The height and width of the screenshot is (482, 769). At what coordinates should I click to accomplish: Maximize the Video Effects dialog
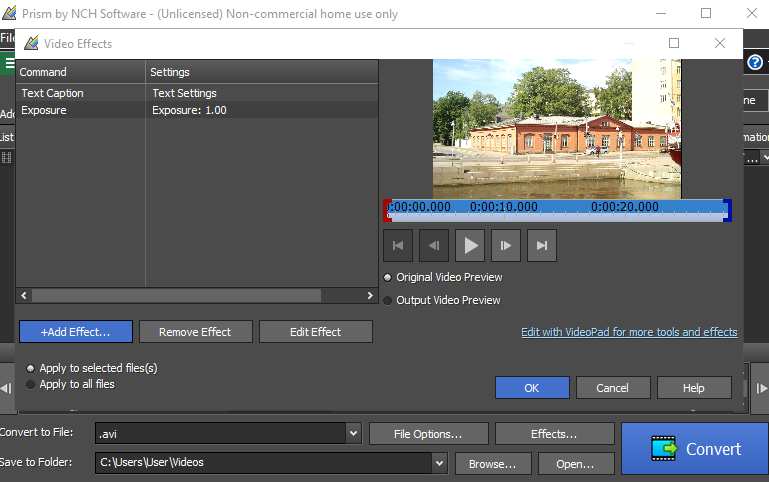click(674, 43)
